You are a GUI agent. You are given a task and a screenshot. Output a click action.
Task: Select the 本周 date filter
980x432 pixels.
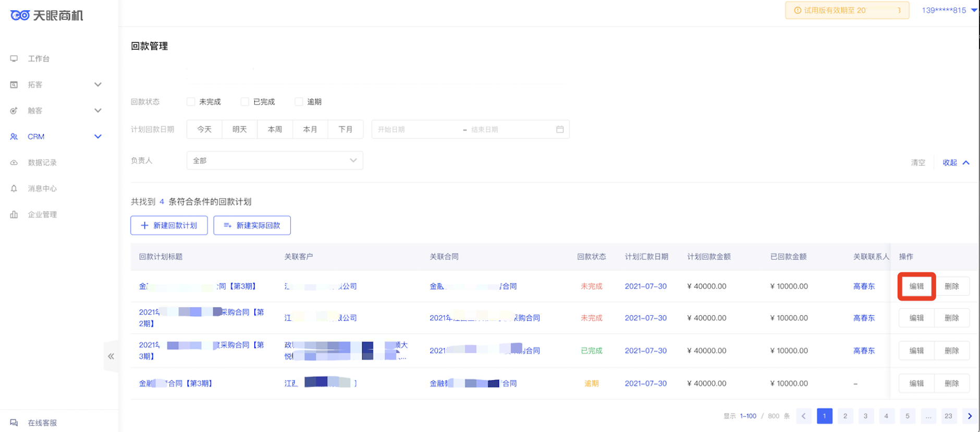275,129
